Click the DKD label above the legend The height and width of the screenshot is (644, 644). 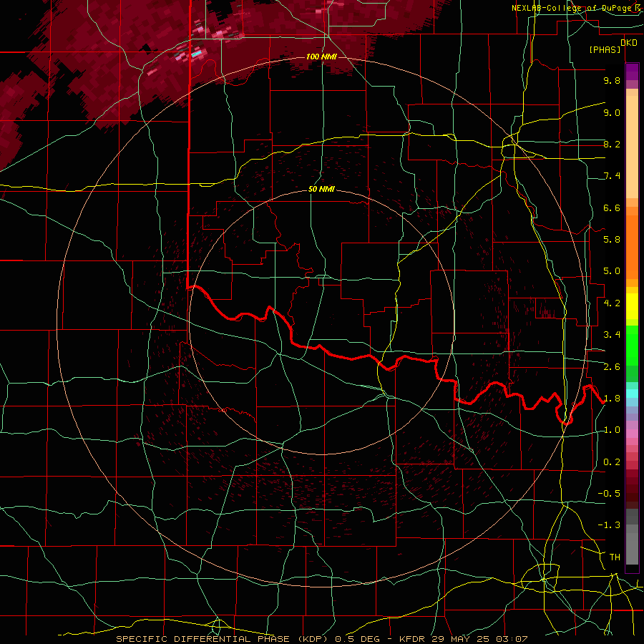pos(628,43)
